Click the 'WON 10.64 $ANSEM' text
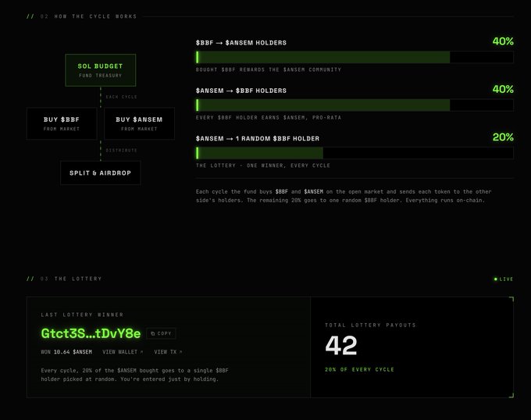Image resolution: width=531 pixels, height=420 pixels. pos(66,352)
